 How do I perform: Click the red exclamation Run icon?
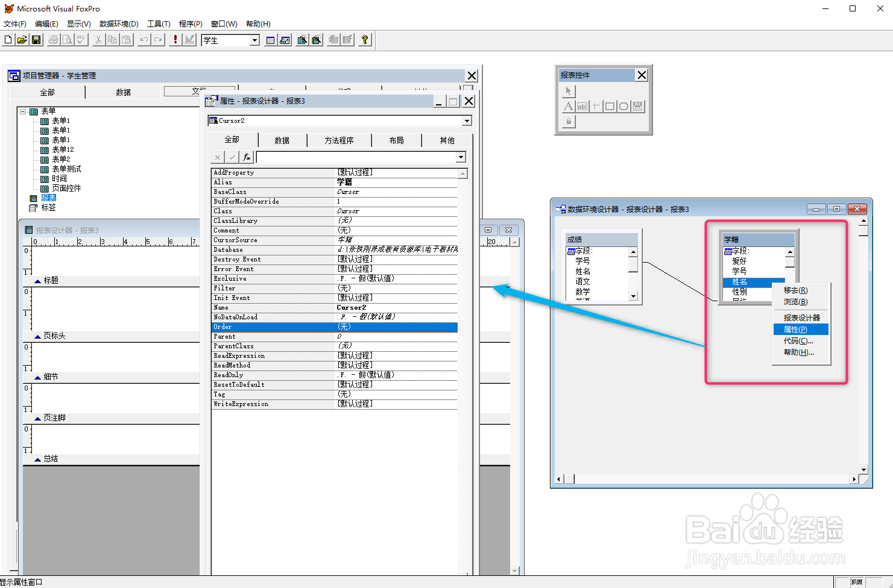point(175,40)
